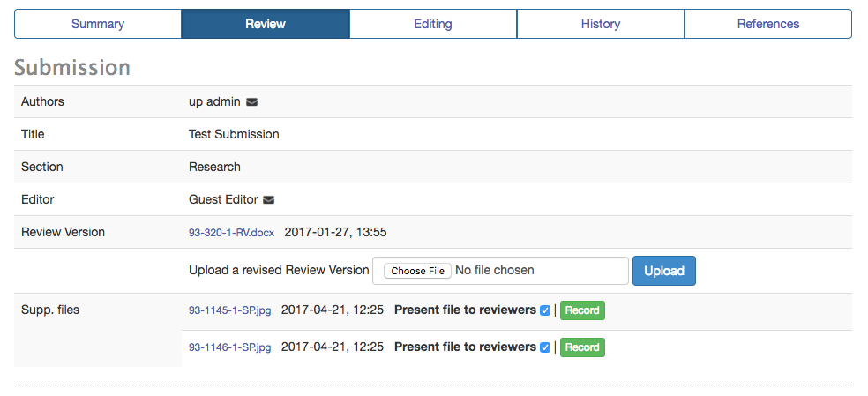This screenshot has height=396, width=868.
Task: Uncheck reviewer checkbox for 93-1146-1-SP.jpg
Action: 545,347
